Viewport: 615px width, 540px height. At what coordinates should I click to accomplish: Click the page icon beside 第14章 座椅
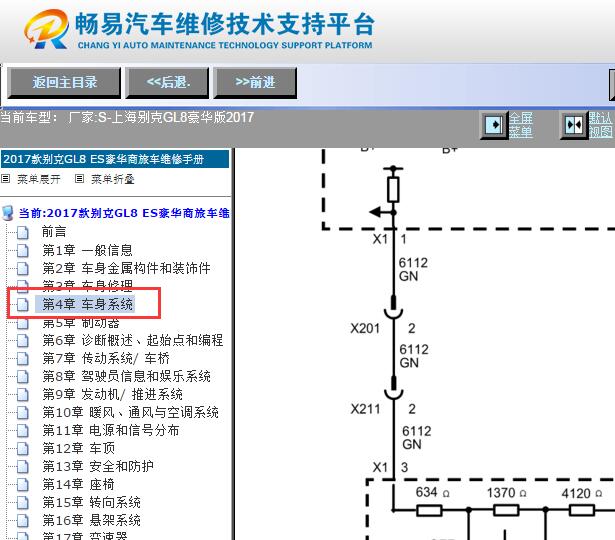pos(23,485)
